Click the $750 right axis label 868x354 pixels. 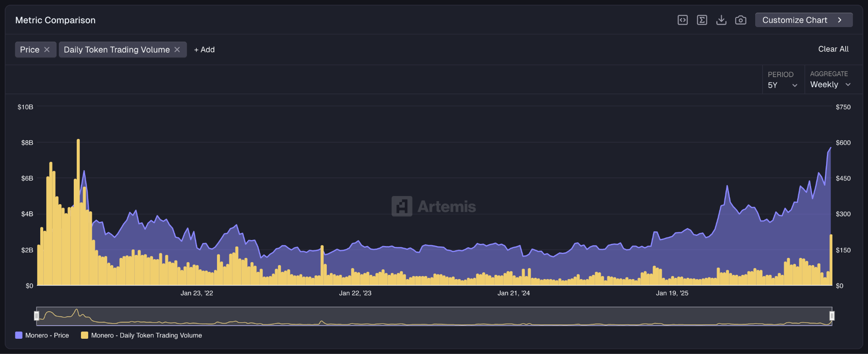pos(843,107)
